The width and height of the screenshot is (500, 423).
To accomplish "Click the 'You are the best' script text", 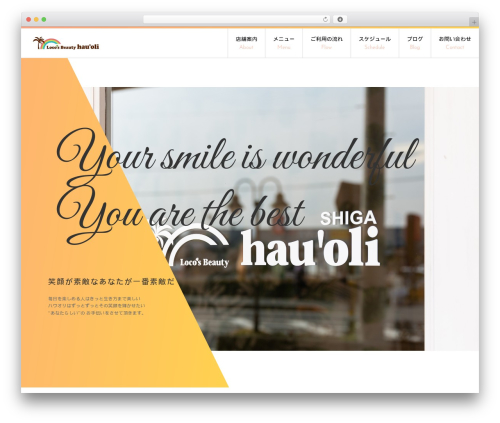I will pos(180,217).
